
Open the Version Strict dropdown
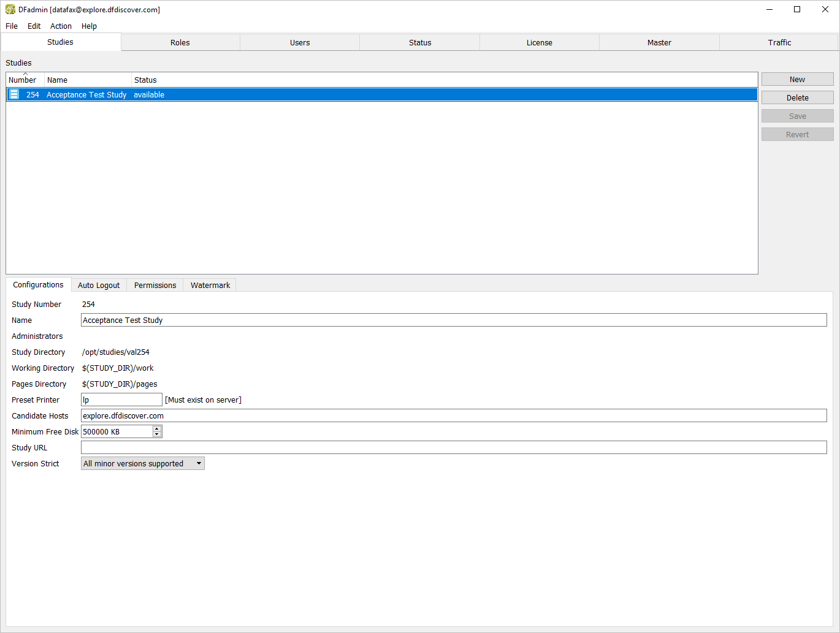[x=142, y=464]
